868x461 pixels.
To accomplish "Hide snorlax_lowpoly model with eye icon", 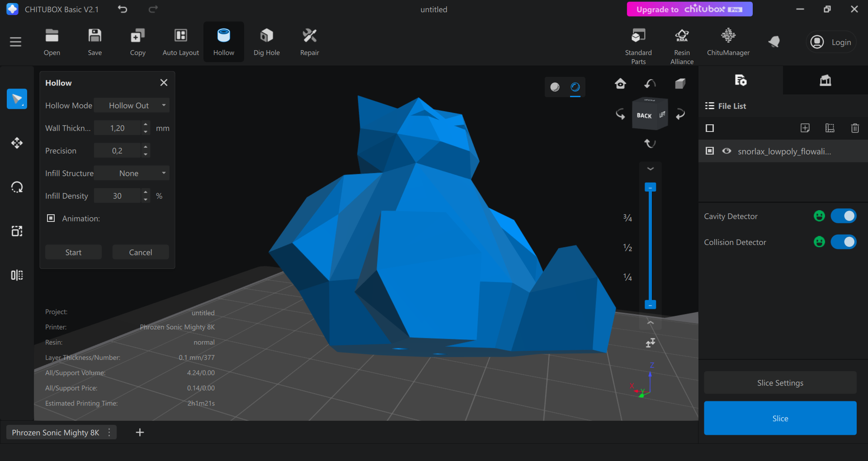I will coord(726,151).
